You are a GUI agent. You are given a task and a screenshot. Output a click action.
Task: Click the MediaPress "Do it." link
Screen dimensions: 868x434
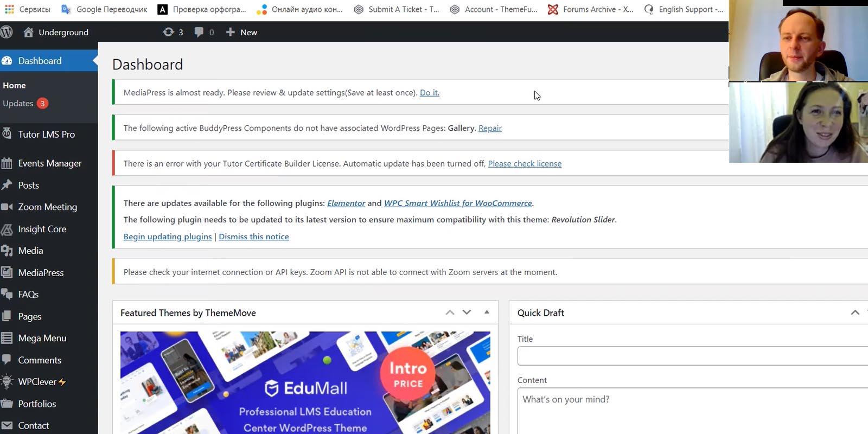(x=430, y=93)
